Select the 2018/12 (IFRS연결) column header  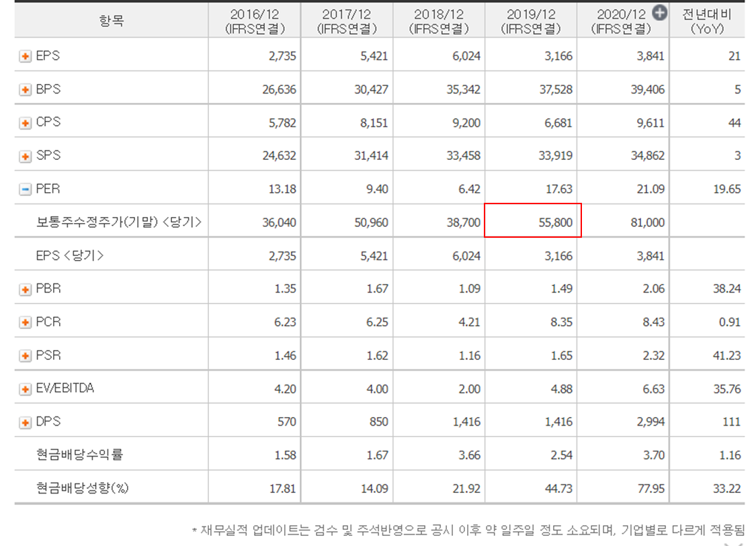coord(439,21)
